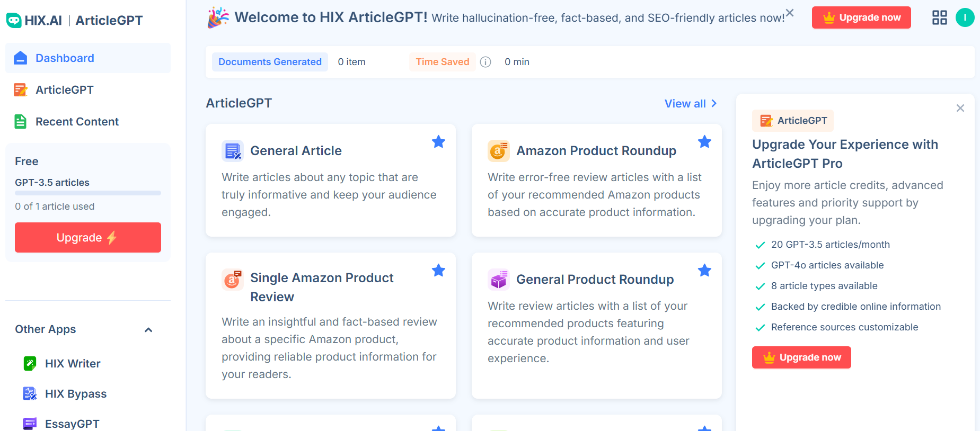Click the HIX Bypass app icon
This screenshot has height=431, width=980.
coord(30,394)
